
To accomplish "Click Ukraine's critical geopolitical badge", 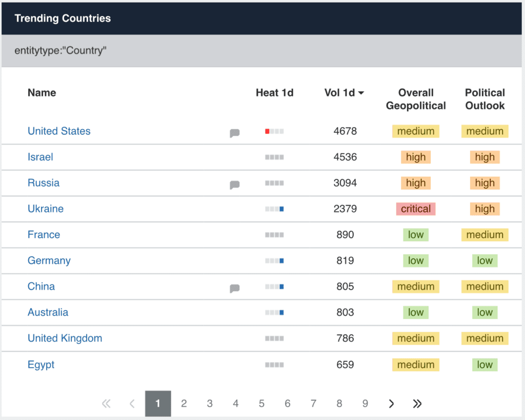I will pyautogui.click(x=415, y=209).
